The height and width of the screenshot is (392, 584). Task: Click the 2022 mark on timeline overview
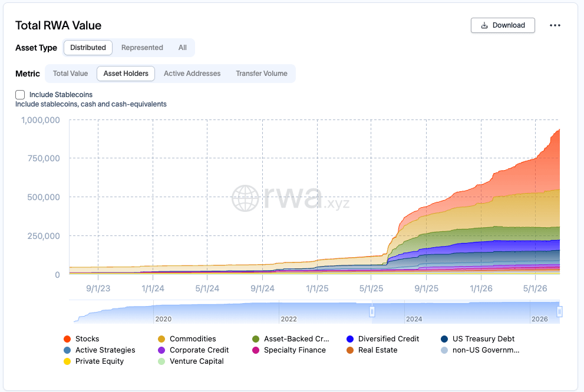(x=289, y=319)
